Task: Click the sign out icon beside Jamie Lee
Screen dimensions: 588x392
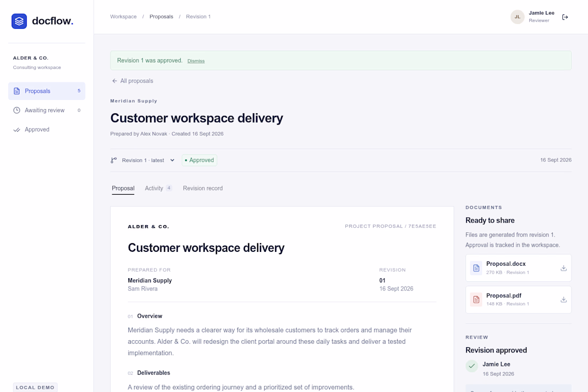Action: 565,17
